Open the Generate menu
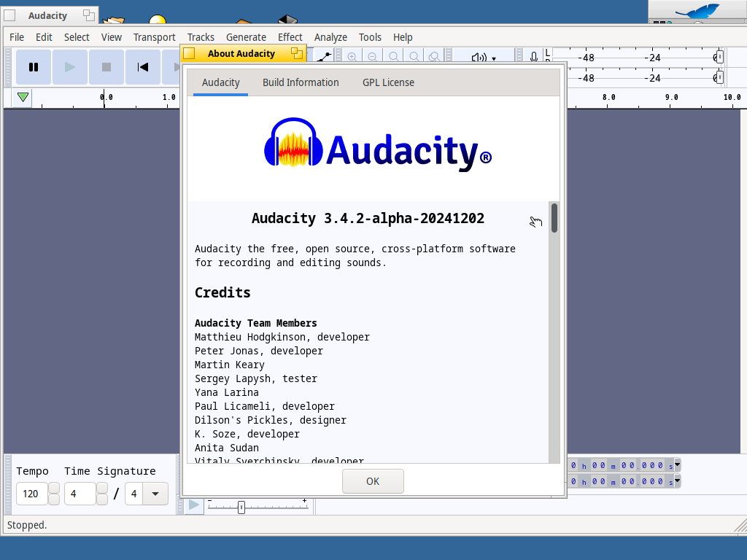 click(246, 37)
